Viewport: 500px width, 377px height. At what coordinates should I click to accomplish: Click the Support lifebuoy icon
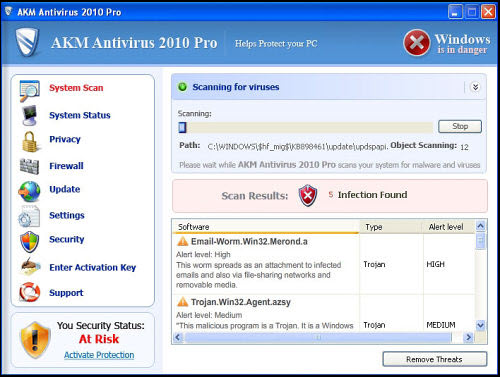(30, 292)
